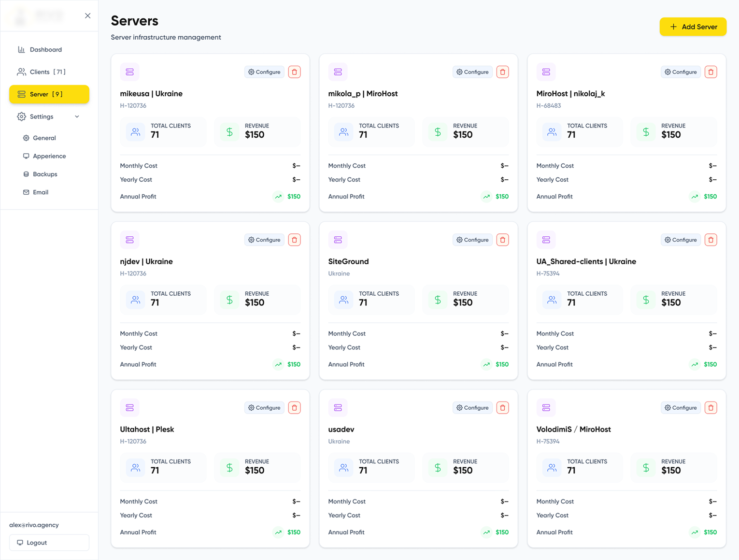The height and width of the screenshot is (560, 739).
Task: Click the gear icon next to Configure on MiroHost
Action: click(667, 72)
